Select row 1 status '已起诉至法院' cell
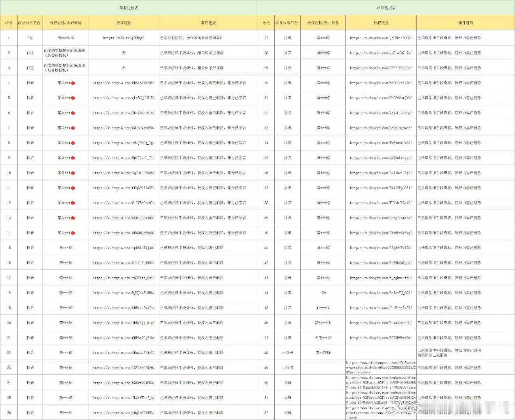The width and height of the screenshot is (515, 420). [209, 38]
